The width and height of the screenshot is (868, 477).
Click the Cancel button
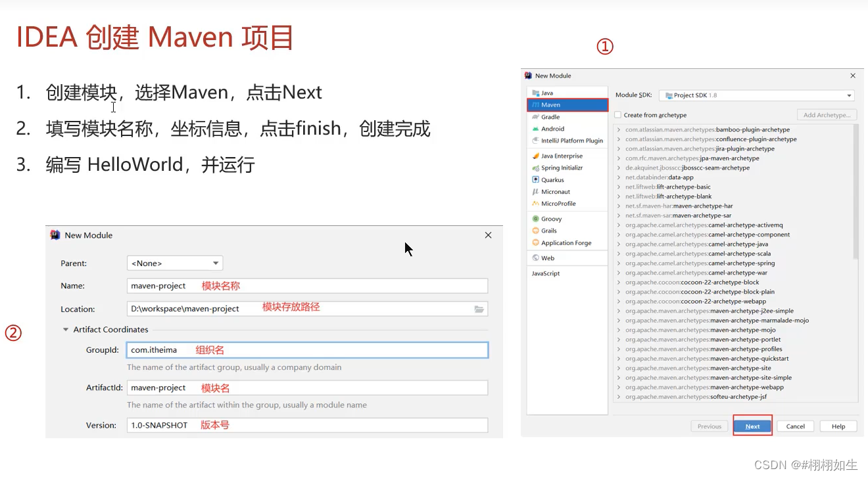(796, 426)
